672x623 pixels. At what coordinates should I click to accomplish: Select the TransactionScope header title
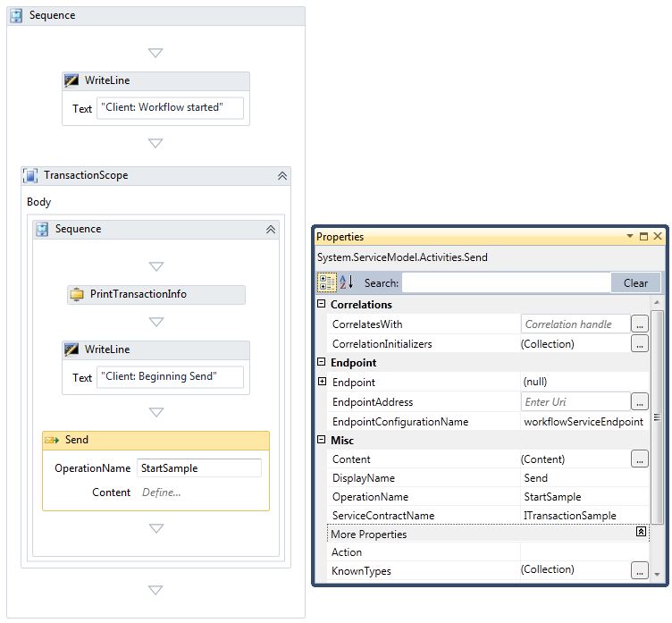(86, 175)
